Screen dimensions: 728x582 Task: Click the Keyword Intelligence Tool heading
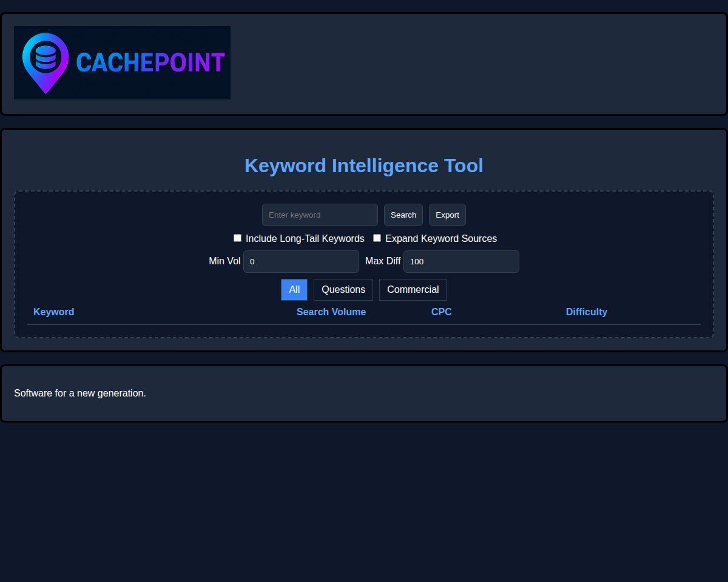(x=364, y=166)
